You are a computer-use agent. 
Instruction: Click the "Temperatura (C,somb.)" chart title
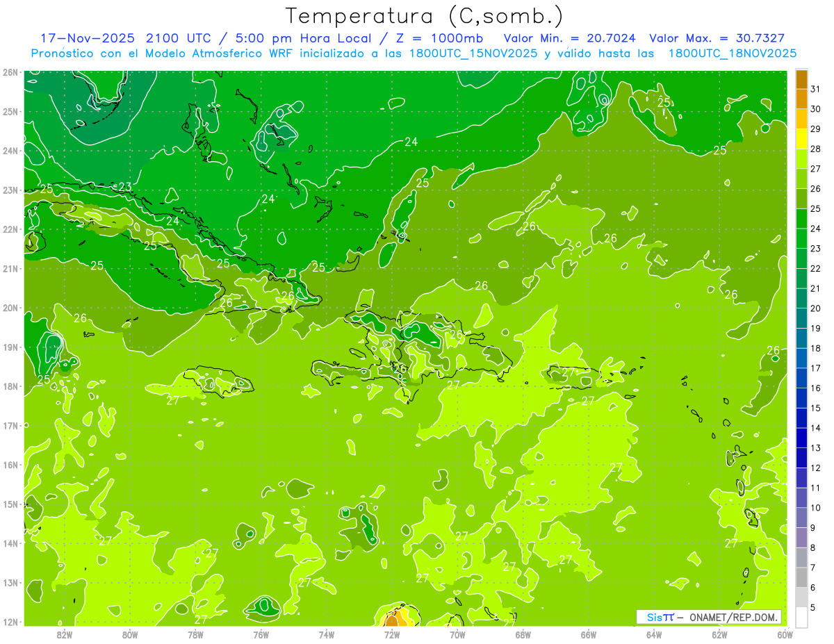pos(425,16)
